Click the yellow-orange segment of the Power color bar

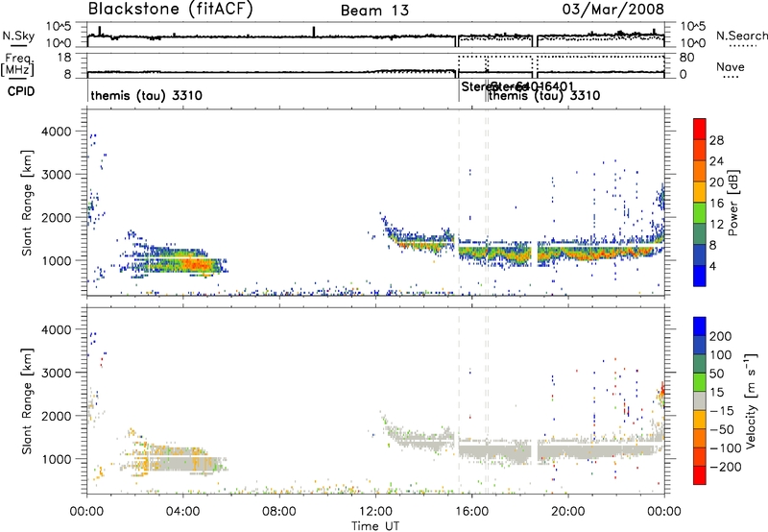(x=700, y=192)
